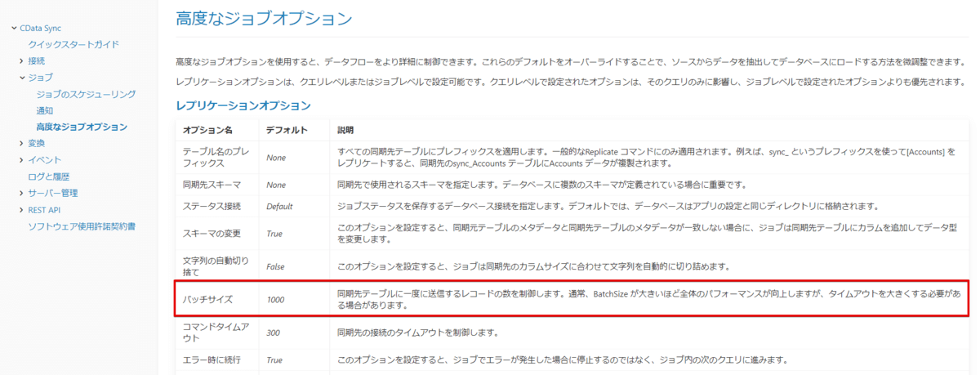
Task: Select the 通知 navigation item
Action: [x=45, y=110]
